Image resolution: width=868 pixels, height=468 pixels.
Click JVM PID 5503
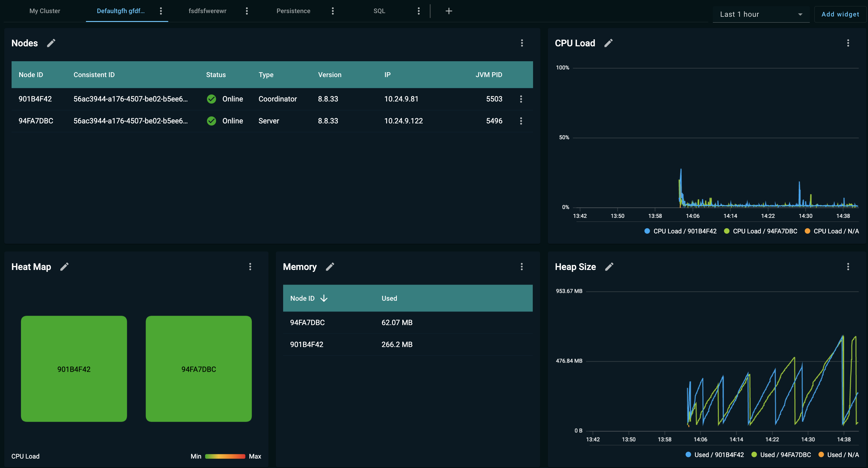494,99
